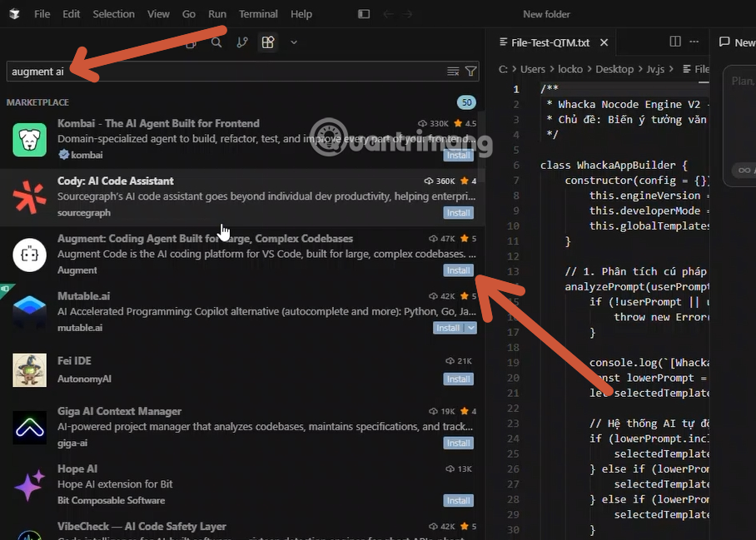
Task: Install the Mutable.ai extension
Action: click(448, 328)
